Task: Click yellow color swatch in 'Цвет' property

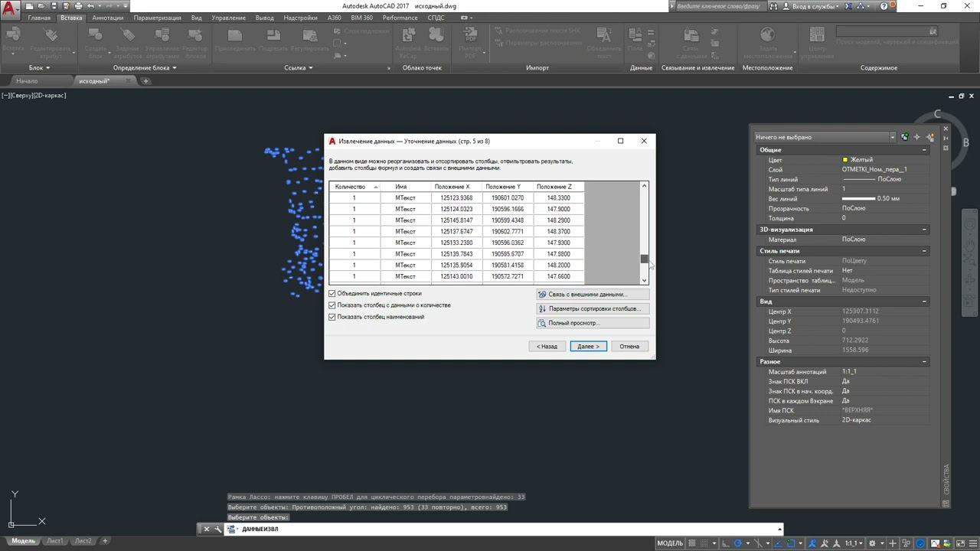Action: (x=845, y=160)
